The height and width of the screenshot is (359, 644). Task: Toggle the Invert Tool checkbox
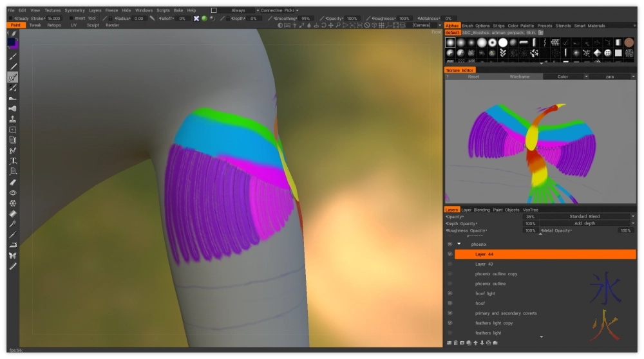pos(71,19)
